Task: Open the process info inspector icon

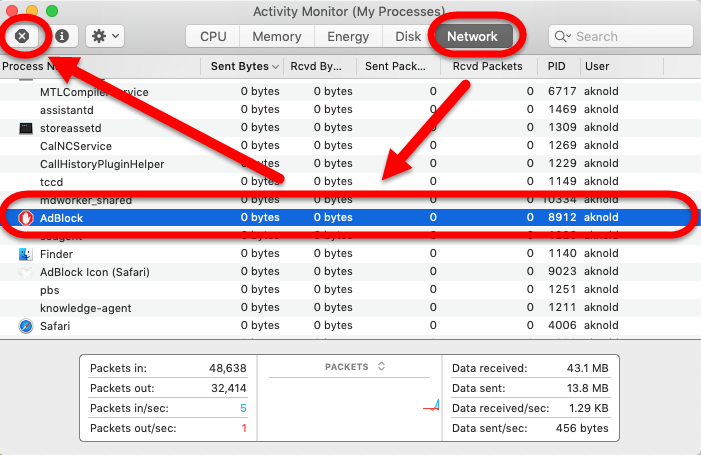Action: (62, 36)
